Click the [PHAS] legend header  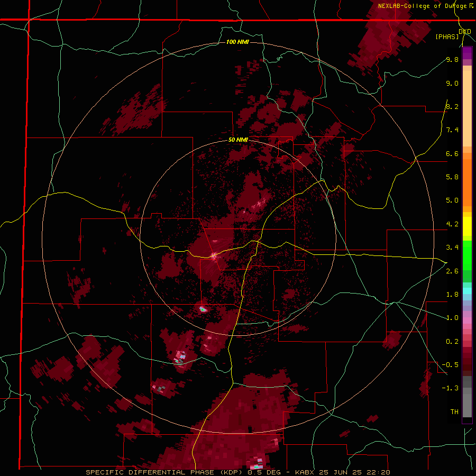pyautogui.click(x=447, y=36)
